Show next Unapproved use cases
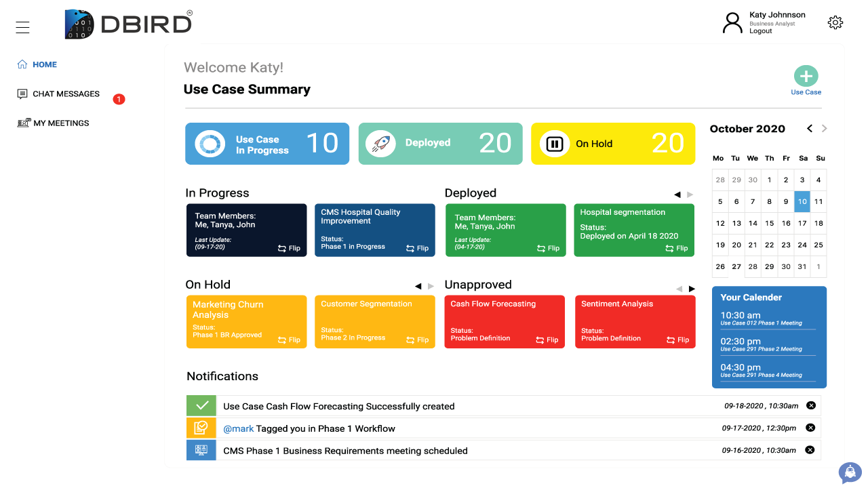Image resolution: width=868 pixels, height=488 pixels. pos(692,289)
